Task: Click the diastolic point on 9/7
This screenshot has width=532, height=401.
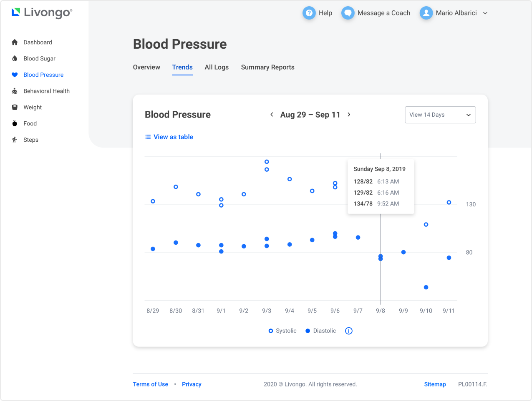Action: pyautogui.click(x=358, y=238)
